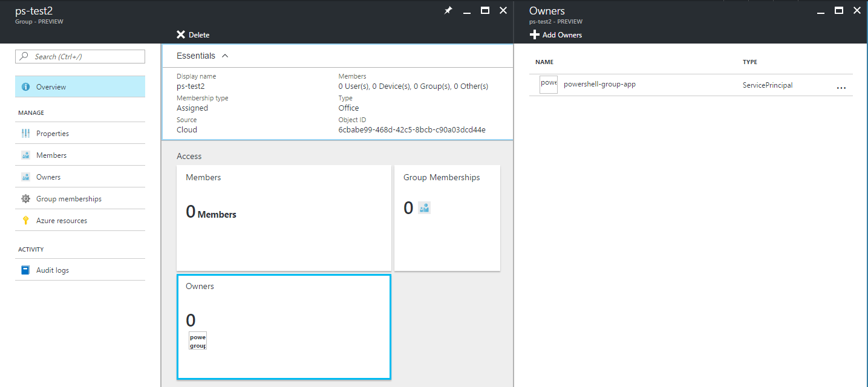Select the powershell-group-app owner name
Viewport: 868px width, 387px height.
[599, 84]
